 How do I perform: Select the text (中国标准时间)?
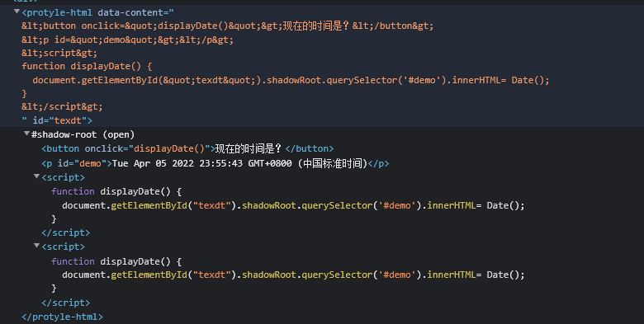tap(333, 163)
